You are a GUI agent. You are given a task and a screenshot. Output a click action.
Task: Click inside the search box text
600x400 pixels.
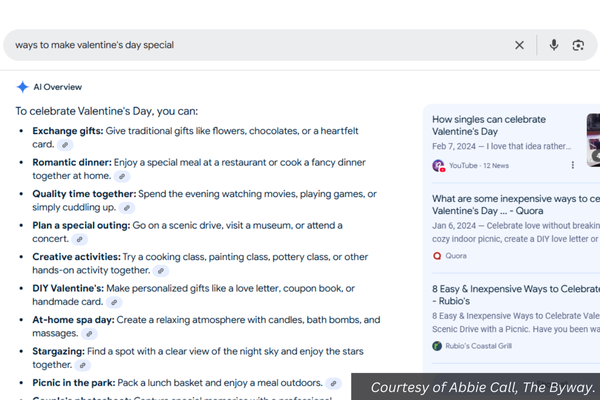(x=95, y=45)
